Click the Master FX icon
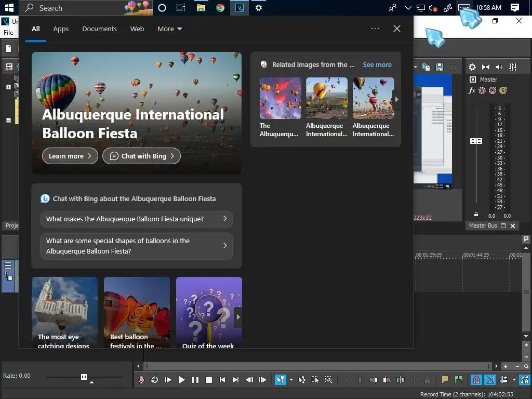The image size is (532, 399). (x=472, y=90)
